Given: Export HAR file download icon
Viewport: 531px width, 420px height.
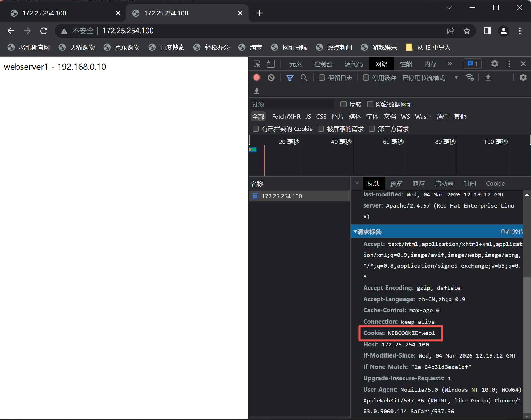Looking at the screenshot, I should (256, 91).
